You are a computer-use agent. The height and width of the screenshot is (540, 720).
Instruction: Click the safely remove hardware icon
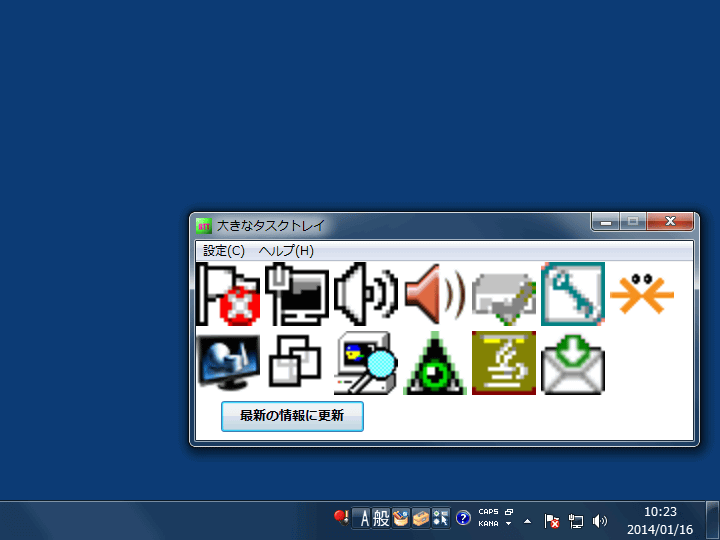point(503,294)
